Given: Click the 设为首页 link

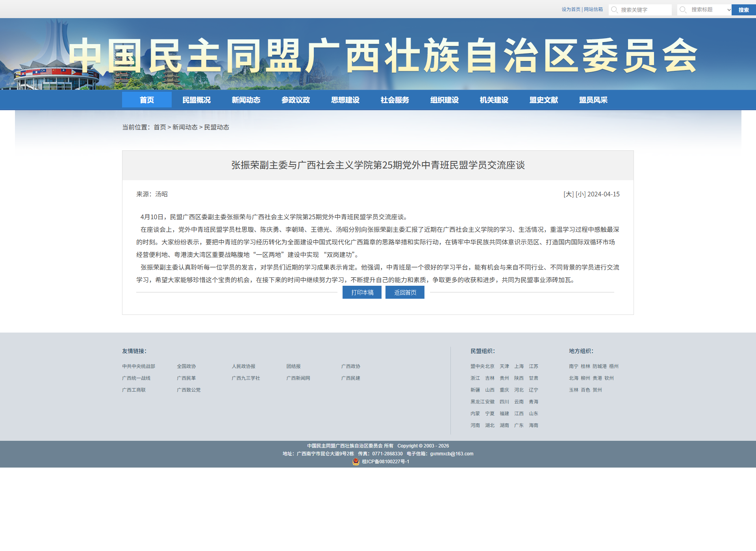Looking at the screenshot, I should (x=571, y=9).
